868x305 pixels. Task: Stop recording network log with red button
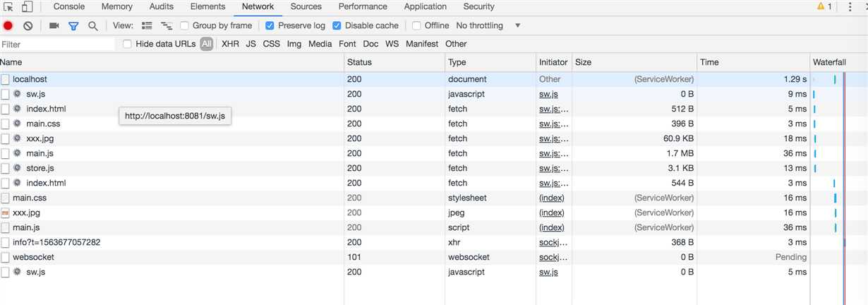point(8,25)
